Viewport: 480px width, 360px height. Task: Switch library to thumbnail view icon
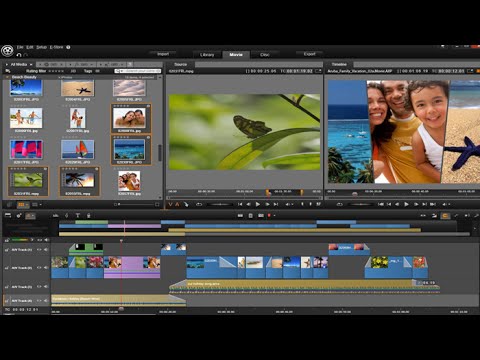(21, 204)
